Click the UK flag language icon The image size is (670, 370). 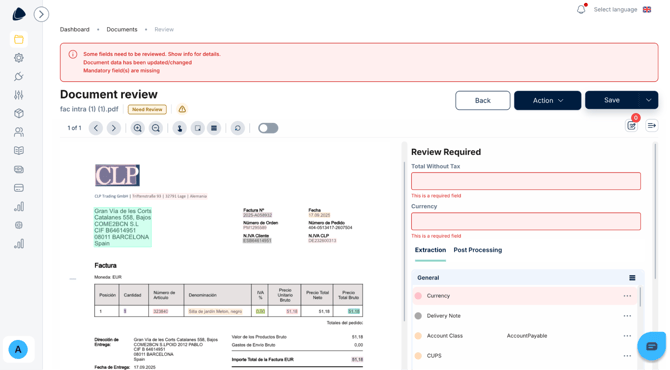click(x=647, y=9)
